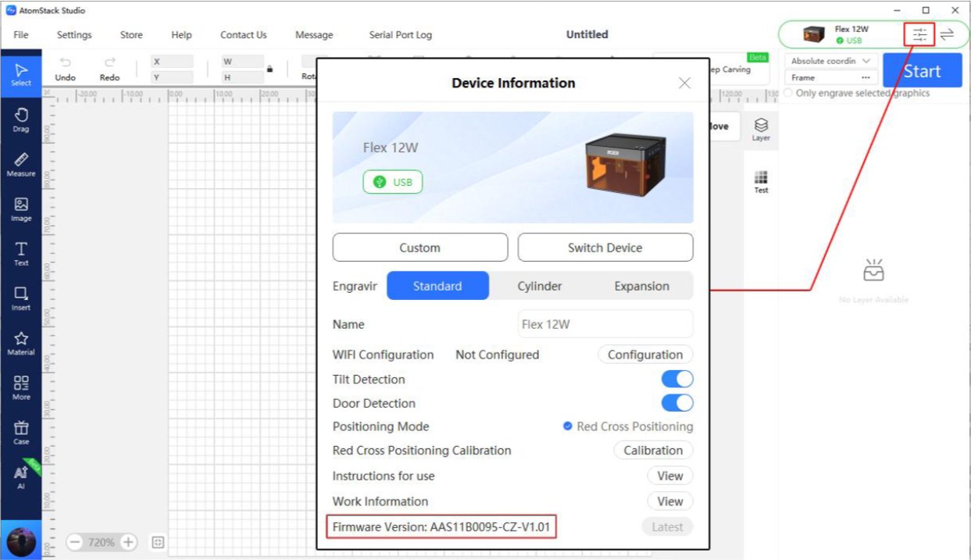Click the 720% zoom percentage
Viewport: 971px width, 560px height.
pos(101,542)
